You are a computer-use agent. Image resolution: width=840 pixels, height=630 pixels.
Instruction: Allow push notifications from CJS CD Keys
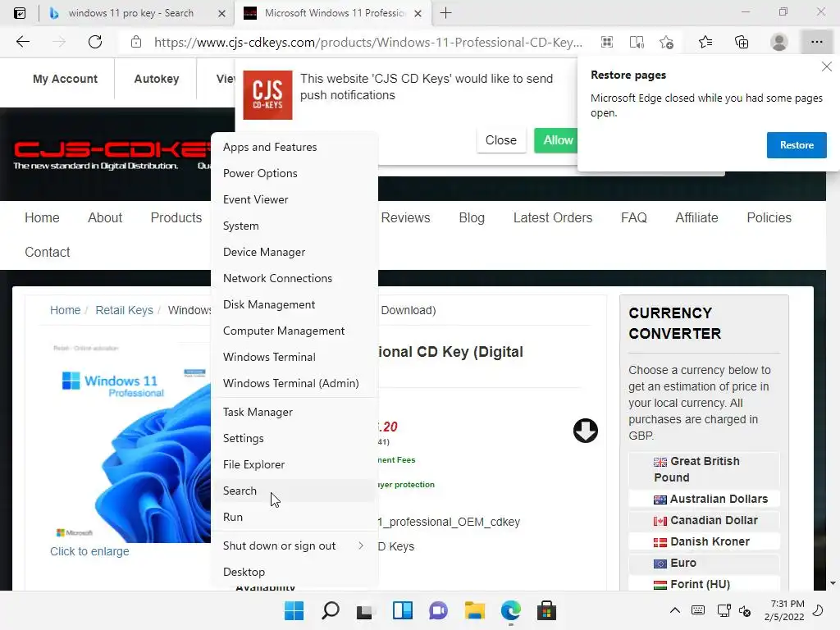(x=557, y=140)
